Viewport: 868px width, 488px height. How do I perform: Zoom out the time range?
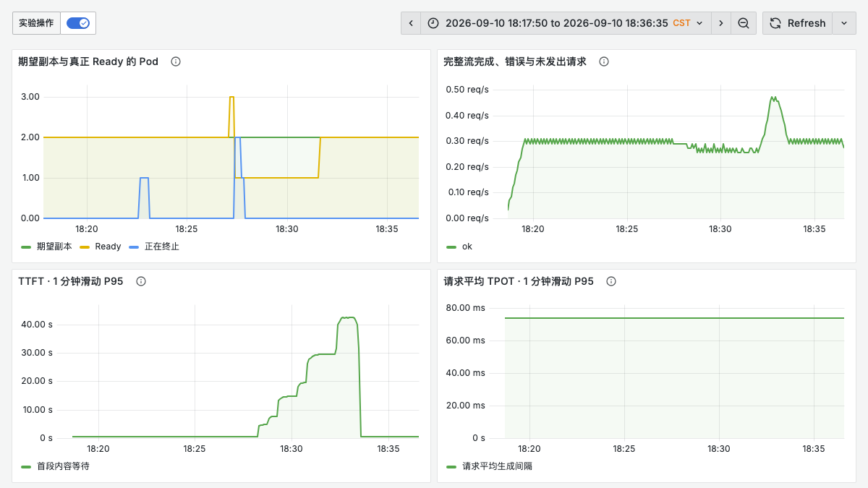[x=744, y=23]
